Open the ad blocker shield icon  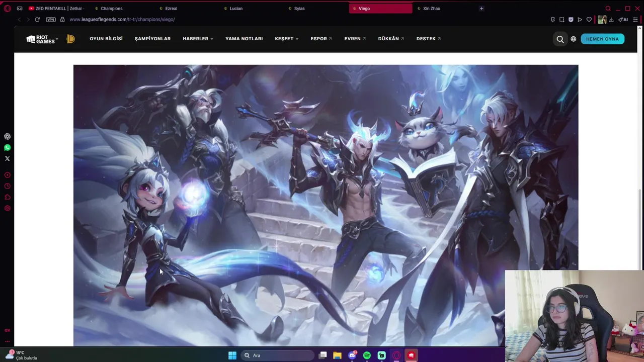click(571, 20)
